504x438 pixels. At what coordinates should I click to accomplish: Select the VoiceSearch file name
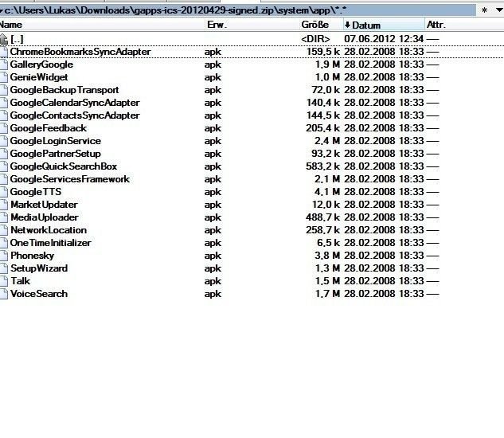click(39, 294)
